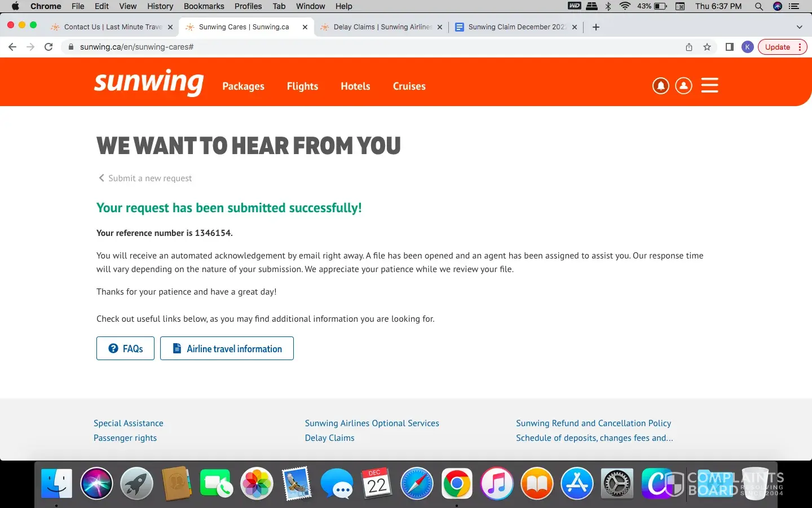Viewport: 812px width, 508px height.
Task: Open Sunwing Refund and Cancellation Policy link
Action: pyautogui.click(x=594, y=423)
